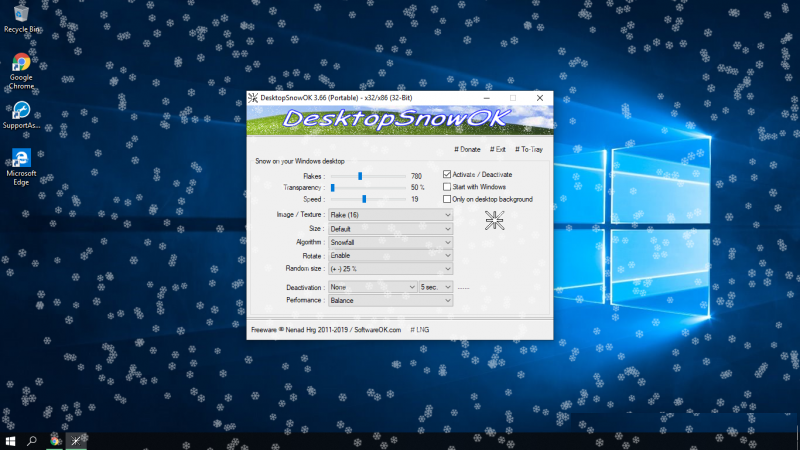Uncheck the Activate / Deactivate checkbox
Screen dimensions: 800x450
(447, 174)
